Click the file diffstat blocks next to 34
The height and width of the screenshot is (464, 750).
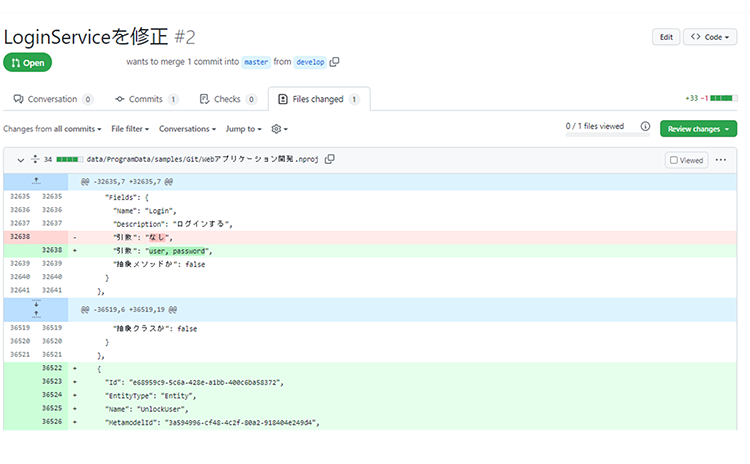(69, 159)
